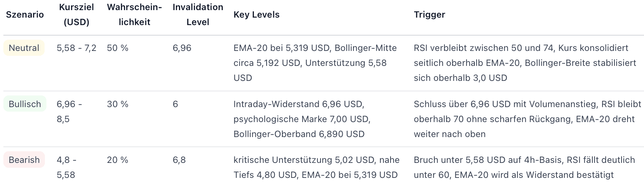Select the Key Levels column header
Image resolution: width=644 pixels, height=182 pixels.
tap(256, 15)
